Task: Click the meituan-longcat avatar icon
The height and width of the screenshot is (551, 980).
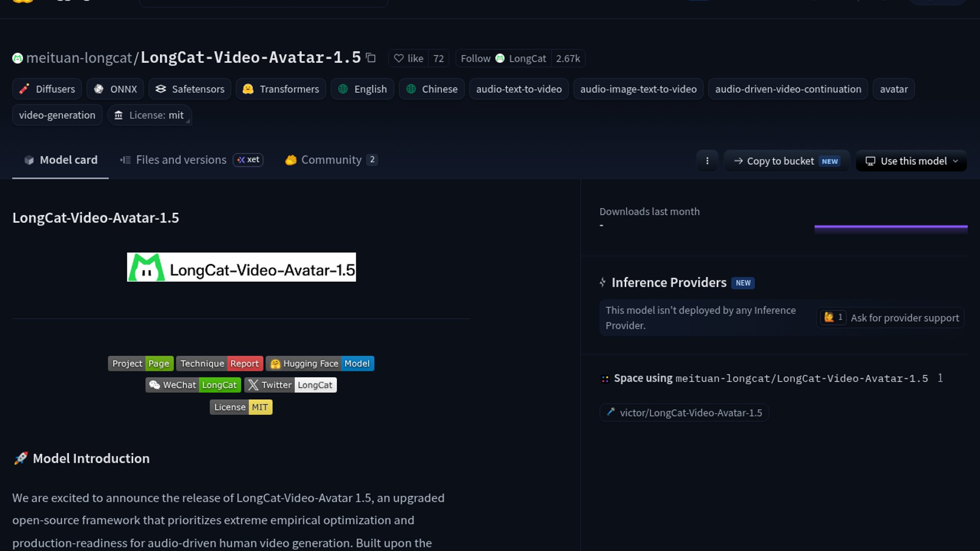Action: 17,58
